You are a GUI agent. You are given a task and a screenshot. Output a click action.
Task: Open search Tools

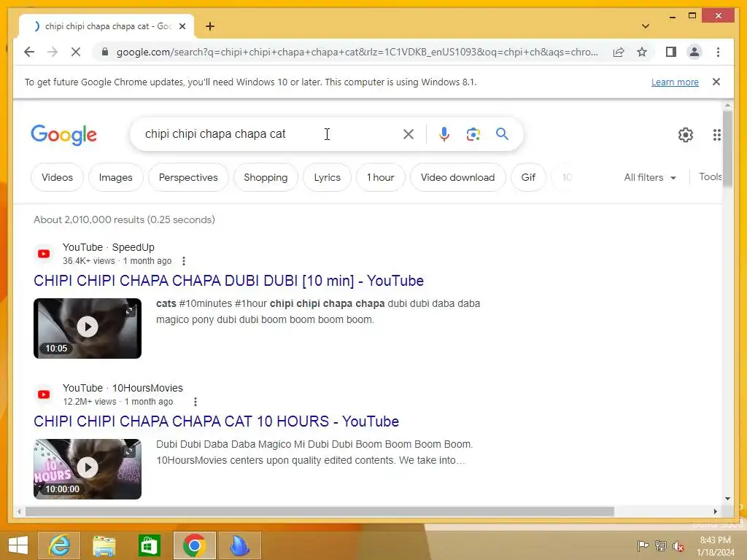[x=711, y=177]
